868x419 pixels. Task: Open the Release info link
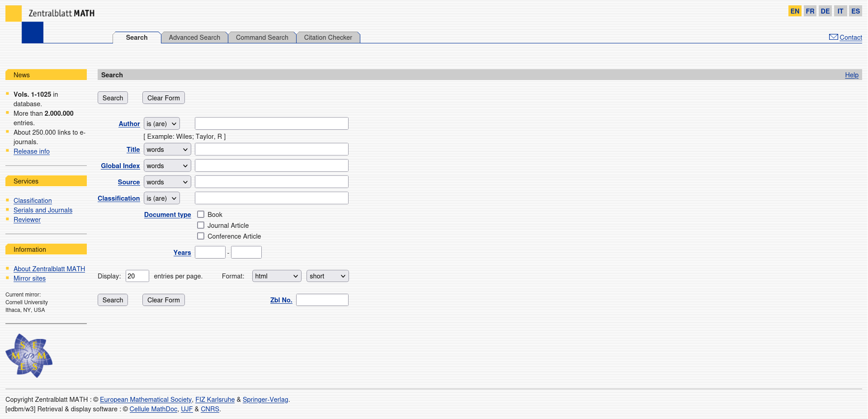click(32, 151)
